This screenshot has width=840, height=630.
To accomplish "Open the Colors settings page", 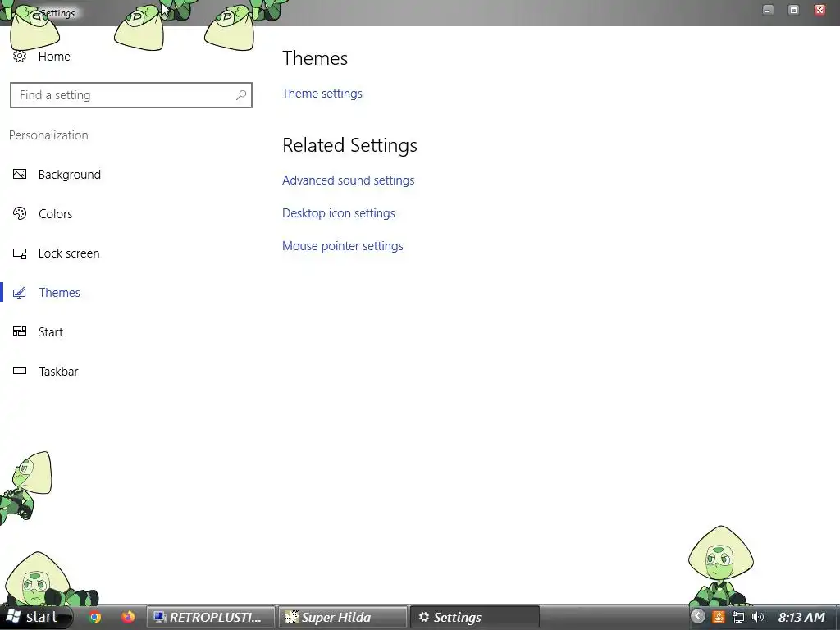I will [55, 214].
